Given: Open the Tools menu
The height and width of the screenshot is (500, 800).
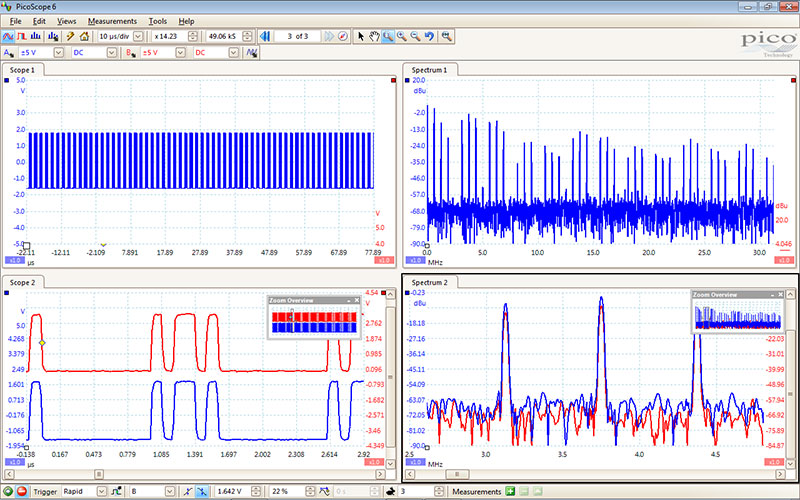Looking at the screenshot, I should coord(158,21).
